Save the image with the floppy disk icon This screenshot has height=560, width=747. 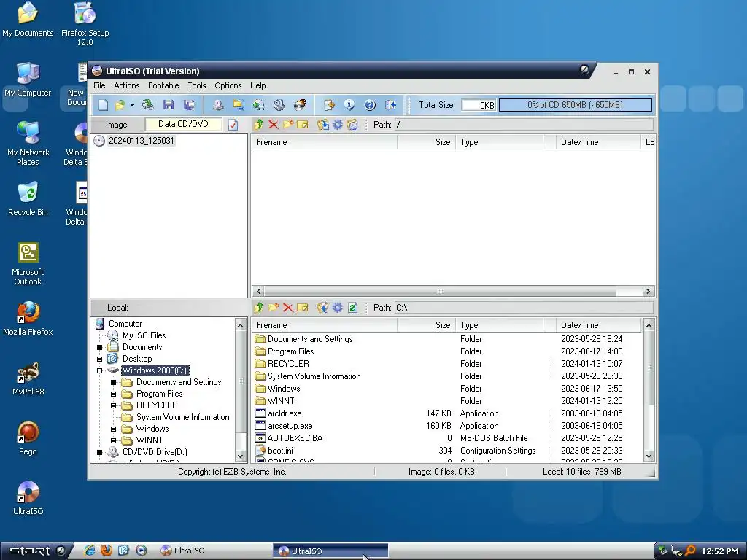169,105
